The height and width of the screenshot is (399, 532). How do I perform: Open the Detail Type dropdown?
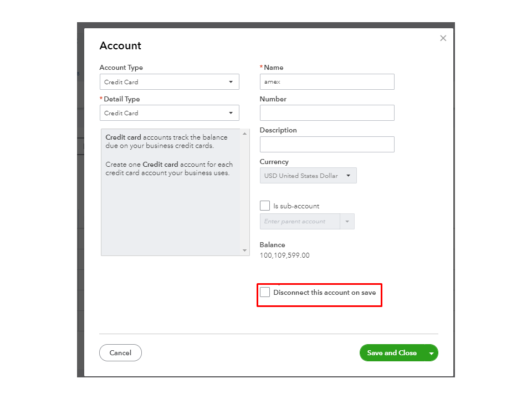pyautogui.click(x=169, y=113)
